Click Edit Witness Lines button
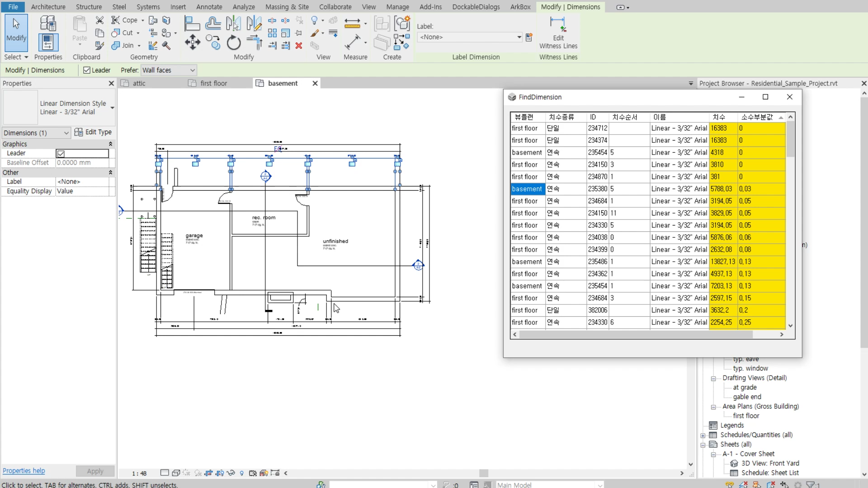 point(558,33)
